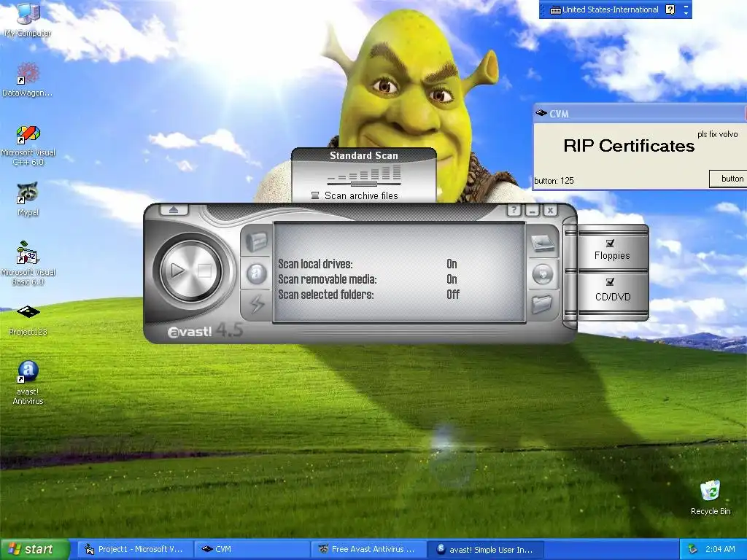Toggle the Floppies checkbox

coord(610,244)
